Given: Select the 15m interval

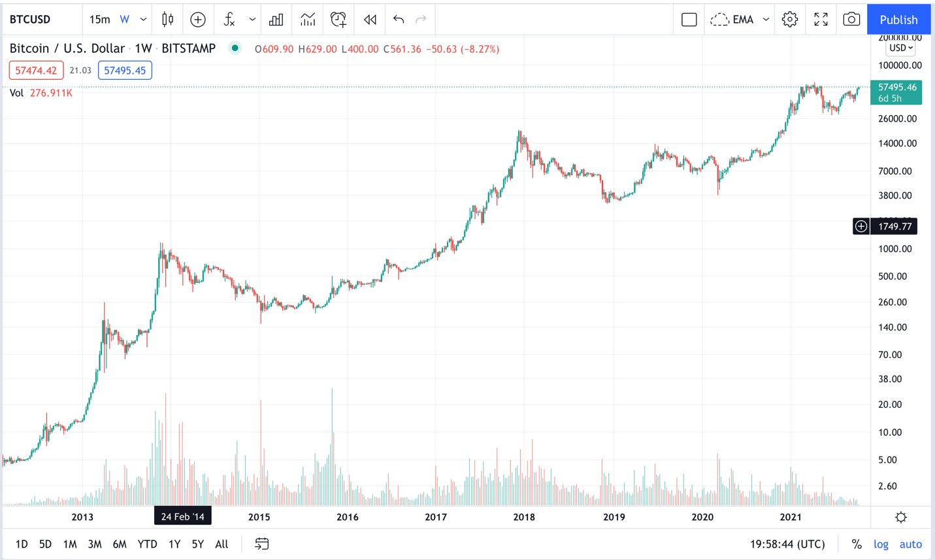Looking at the screenshot, I should (99, 20).
